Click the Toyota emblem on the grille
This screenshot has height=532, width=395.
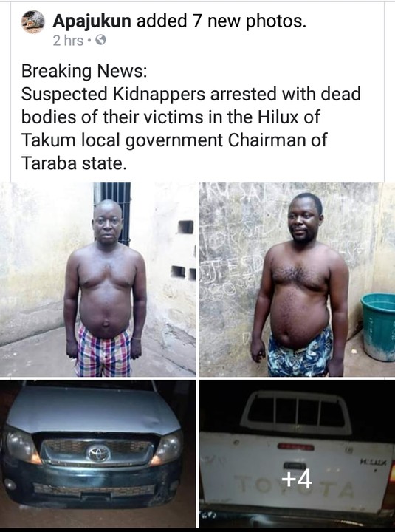[x=98, y=453]
